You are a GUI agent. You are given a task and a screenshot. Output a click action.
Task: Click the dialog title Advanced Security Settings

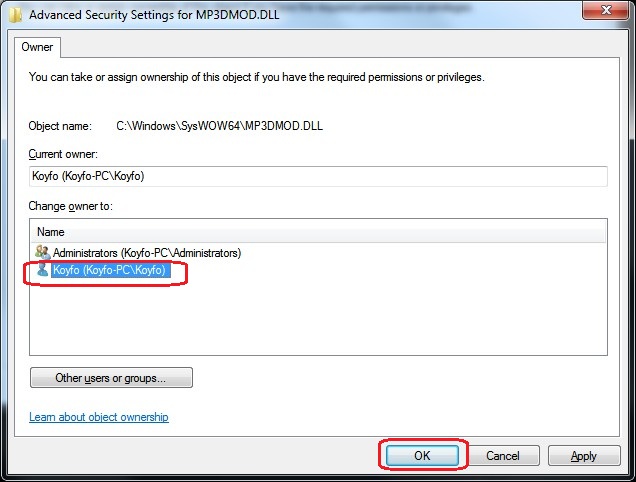click(x=154, y=15)
